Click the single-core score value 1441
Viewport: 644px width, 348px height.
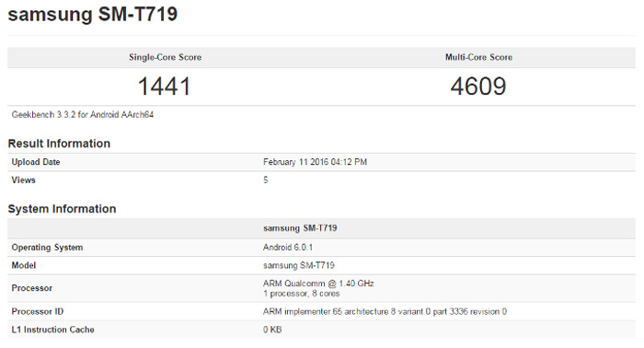165,87
